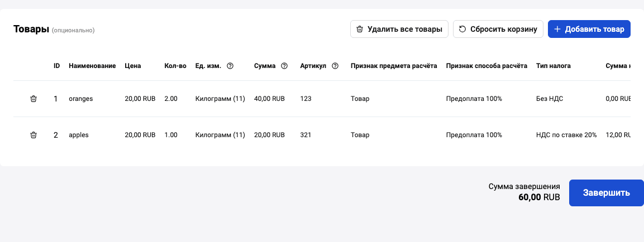Image resolution: width=644 pixels, height=242 pixels.
Task: Click ID 2 in apples row
Action: [x=56, y=135]
